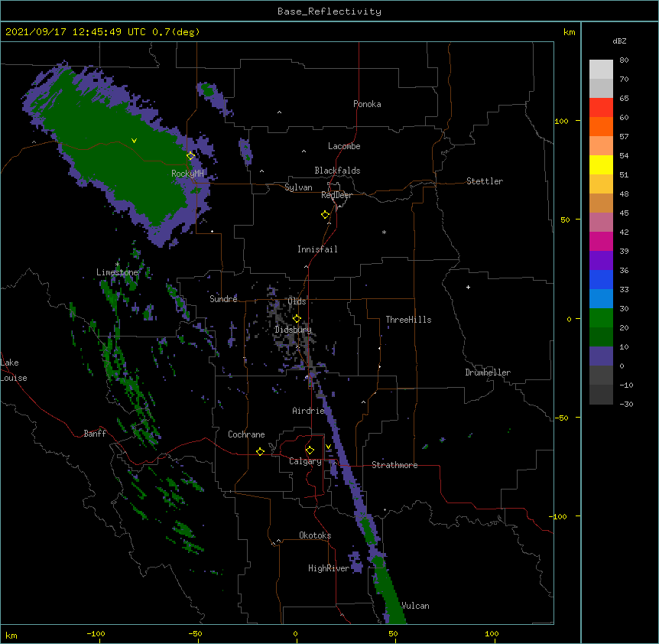Pick the bright yellow 51–54 dBZ swatch

click(x=601, y=164)
